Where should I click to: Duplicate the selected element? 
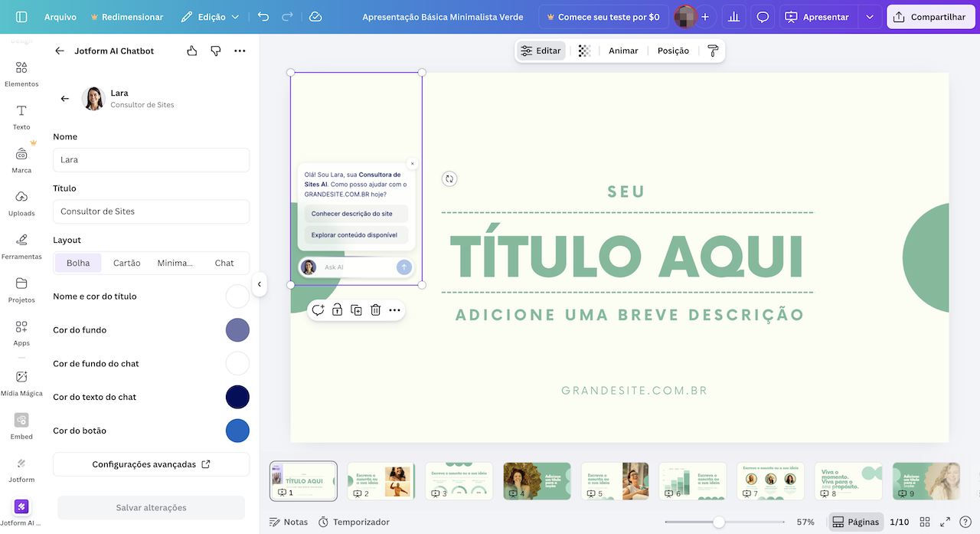[356, 310]
